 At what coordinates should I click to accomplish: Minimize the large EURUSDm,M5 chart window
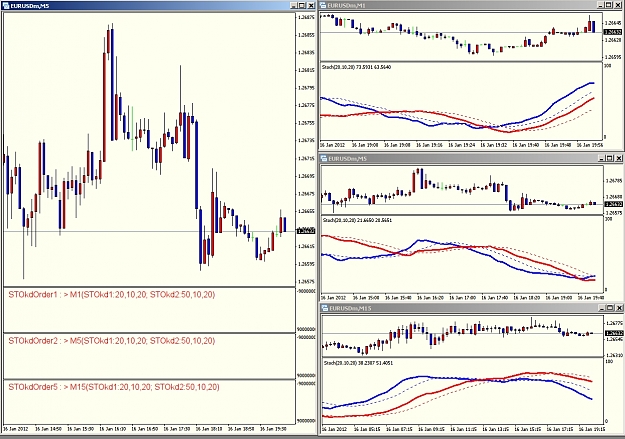tap(294, 6)
